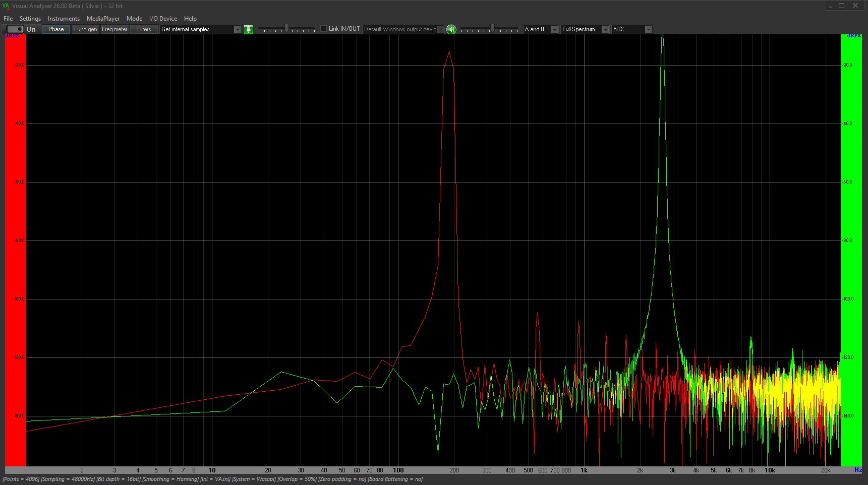The height and width of the screenshot is (485, 868).
Task: Open the Mode menu
Action: tap(134, 19)
